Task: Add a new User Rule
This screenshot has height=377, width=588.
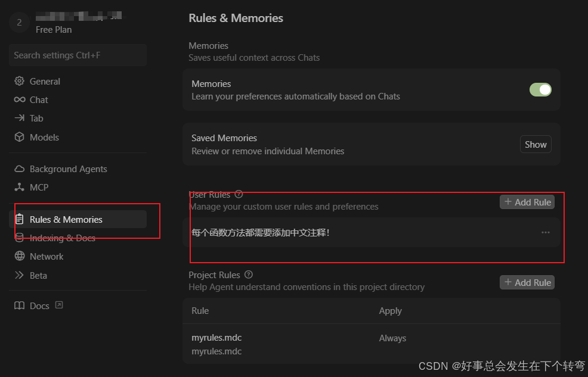Action: click(527, 201)
